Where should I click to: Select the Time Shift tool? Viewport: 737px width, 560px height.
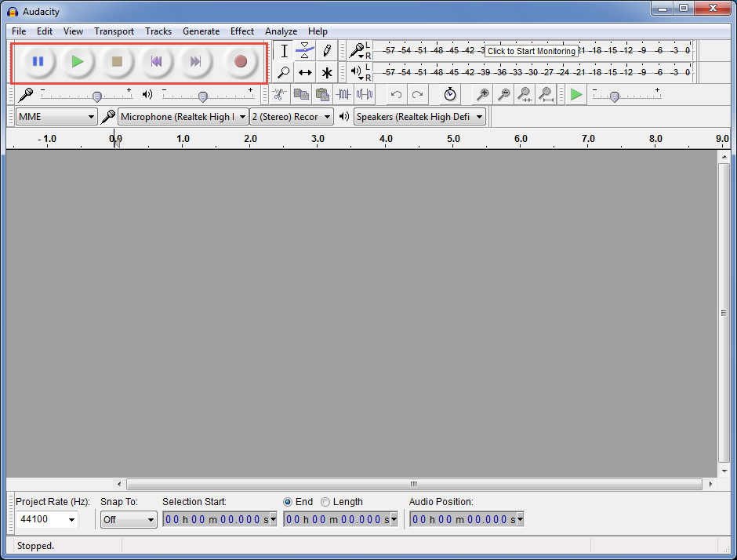point(305,72)
